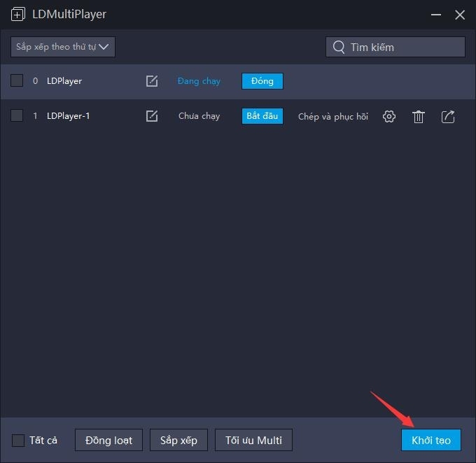Viewport: 476px width, 463px height.
Task: Click the Chưa chạy status text
Action: 199,116
